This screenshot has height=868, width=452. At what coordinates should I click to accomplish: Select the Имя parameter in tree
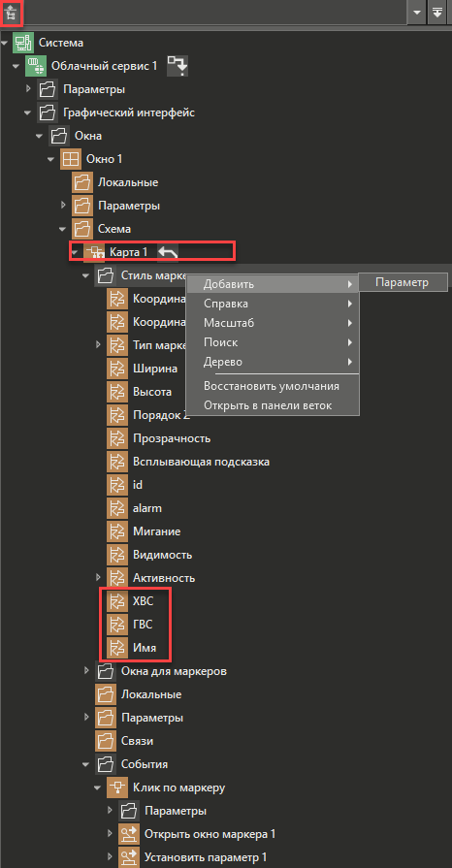(x=144, y=648)
